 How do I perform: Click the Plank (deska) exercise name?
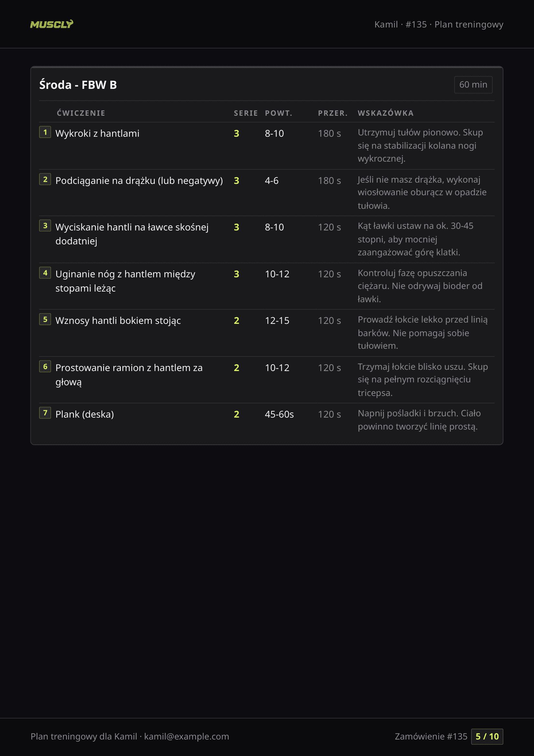85,414
